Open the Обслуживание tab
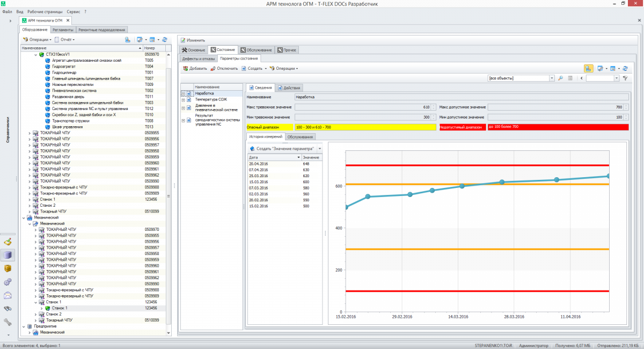This screenshot has height=349, width=644. [x=257, y=50]
